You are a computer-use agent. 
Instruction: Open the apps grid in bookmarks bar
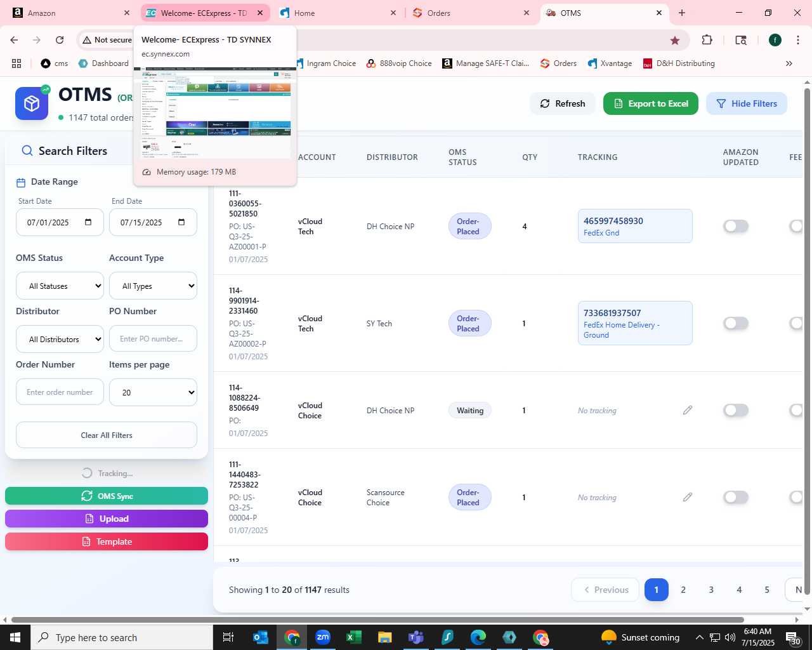click(16, 63)
